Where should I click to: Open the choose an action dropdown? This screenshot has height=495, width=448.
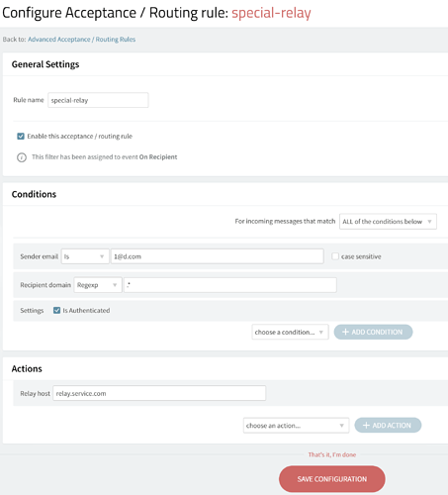coord(296,426)
